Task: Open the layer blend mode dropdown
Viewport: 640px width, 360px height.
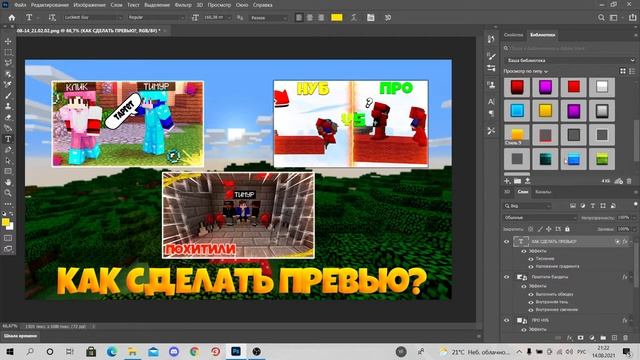Action: (540, 218)
